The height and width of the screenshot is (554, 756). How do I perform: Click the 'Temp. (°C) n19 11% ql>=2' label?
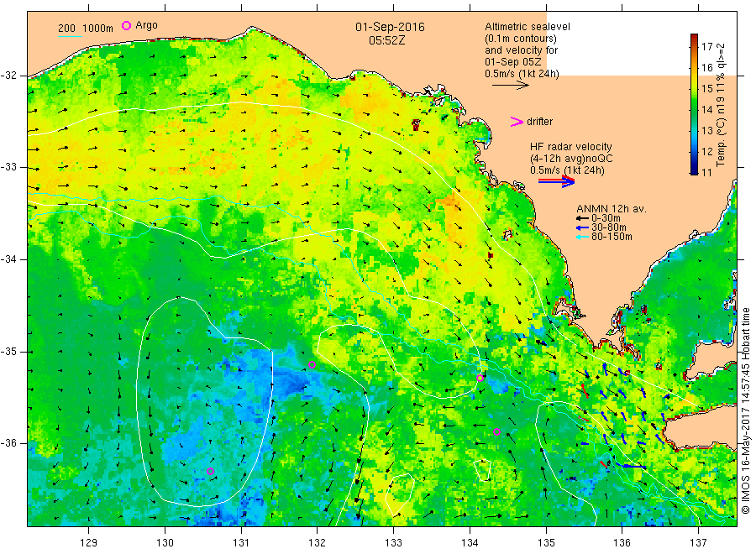click(x=721, y=105)
